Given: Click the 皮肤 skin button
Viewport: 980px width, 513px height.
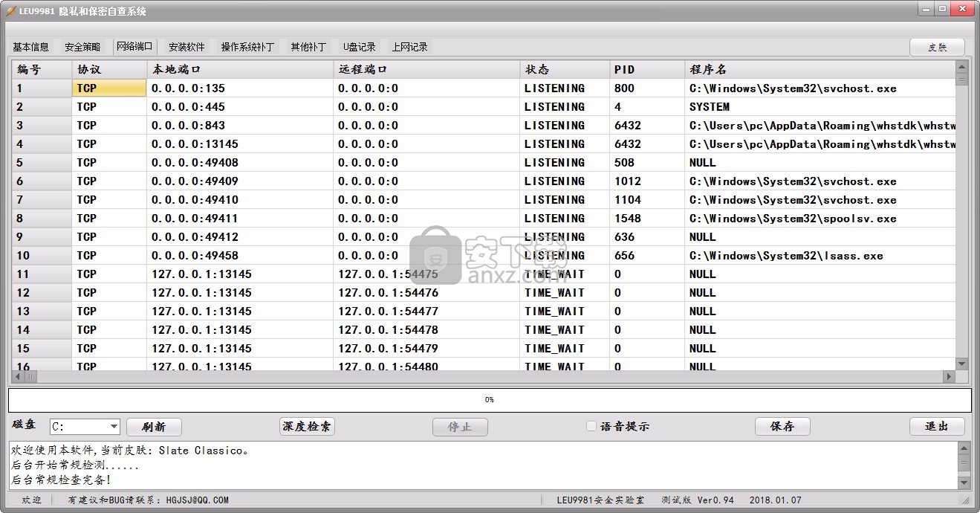Looking at the screenshot, I should pyautogui.click(x=937, y=47).
